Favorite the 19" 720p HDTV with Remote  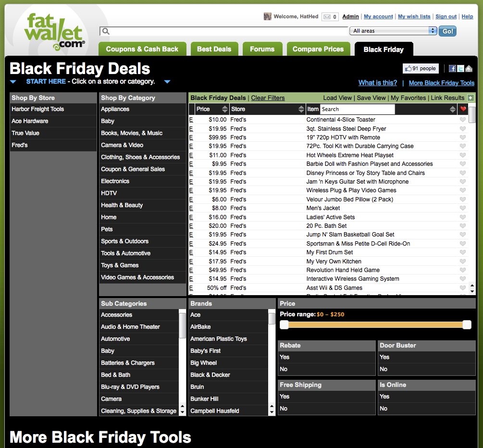point(463,137)
